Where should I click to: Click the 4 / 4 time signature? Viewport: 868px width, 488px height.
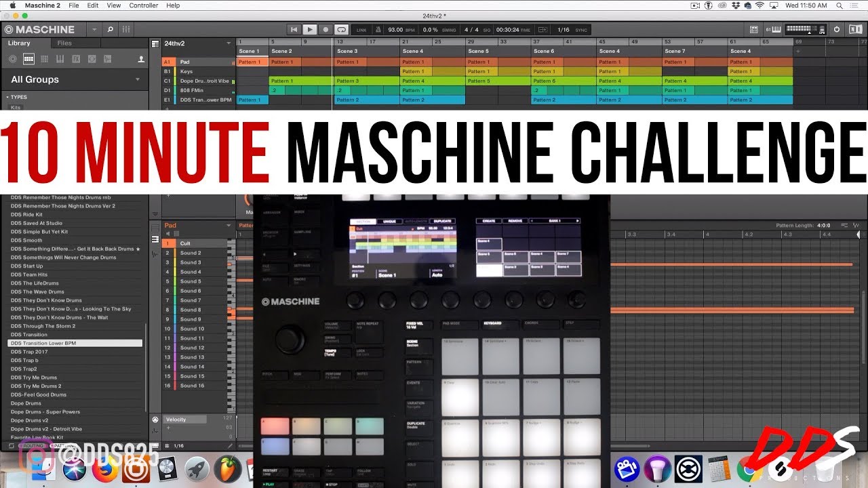(x=471, y=30)
